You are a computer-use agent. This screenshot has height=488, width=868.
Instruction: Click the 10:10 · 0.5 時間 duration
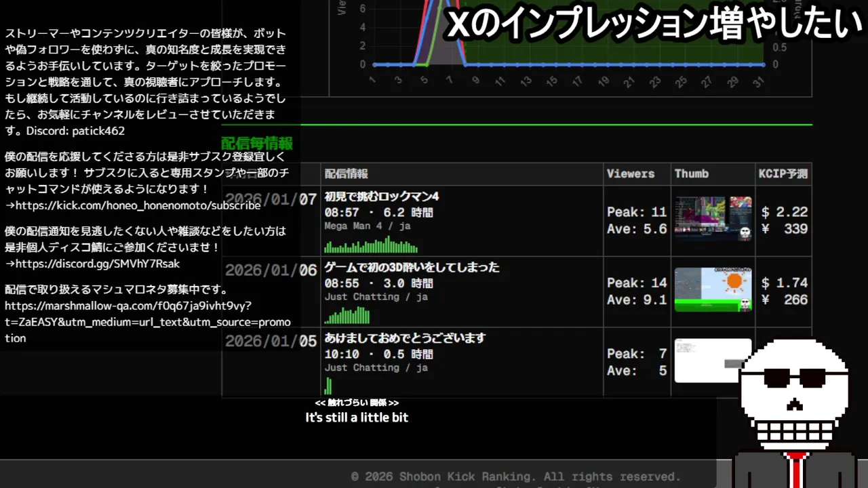tap(378, 354)
